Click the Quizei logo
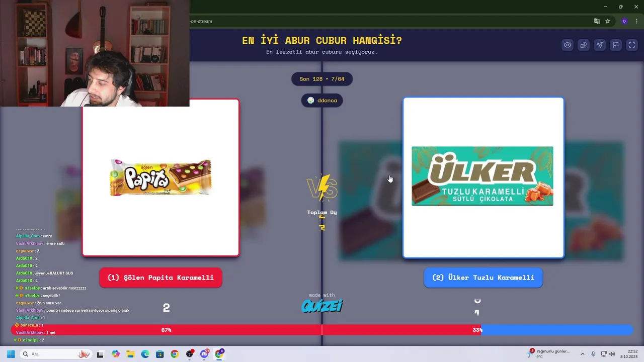Screen dimensions: 644x362 (x=322, y=306)
